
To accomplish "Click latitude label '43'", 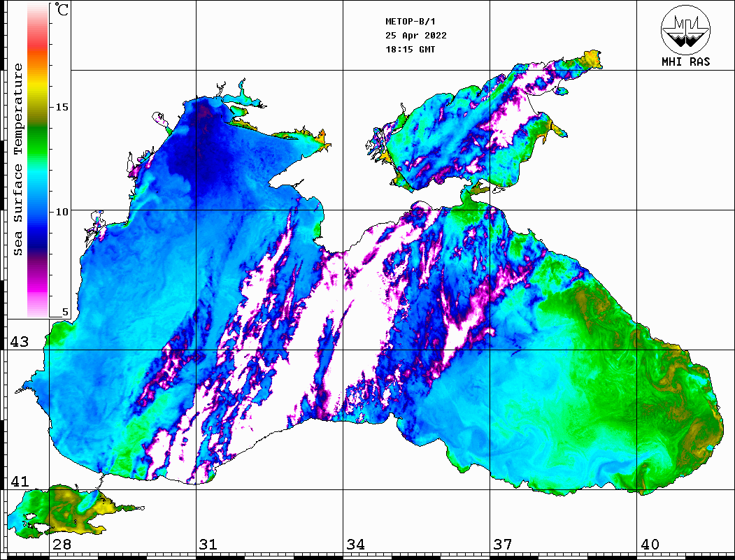I will 20,342.
